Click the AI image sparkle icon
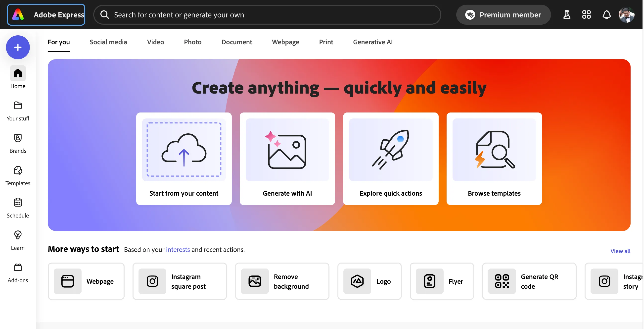Viewport: 644px width, 329px height. 286,150
